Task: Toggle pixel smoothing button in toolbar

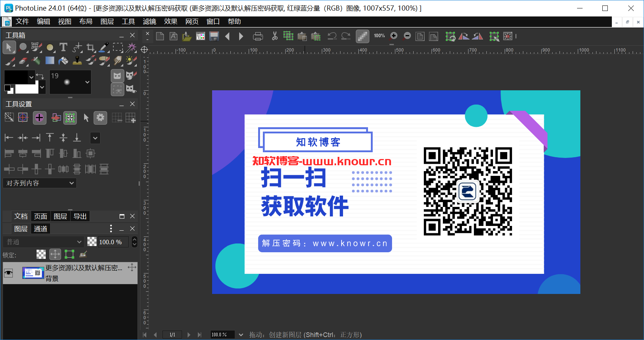Action: tap(362, 36)
